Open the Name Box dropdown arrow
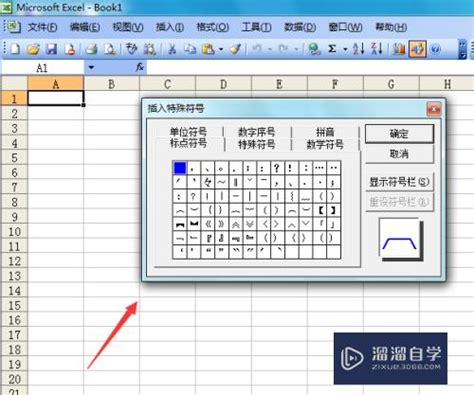Image resolution: width=474 pixels, height=395 pixels. [91, 68]
